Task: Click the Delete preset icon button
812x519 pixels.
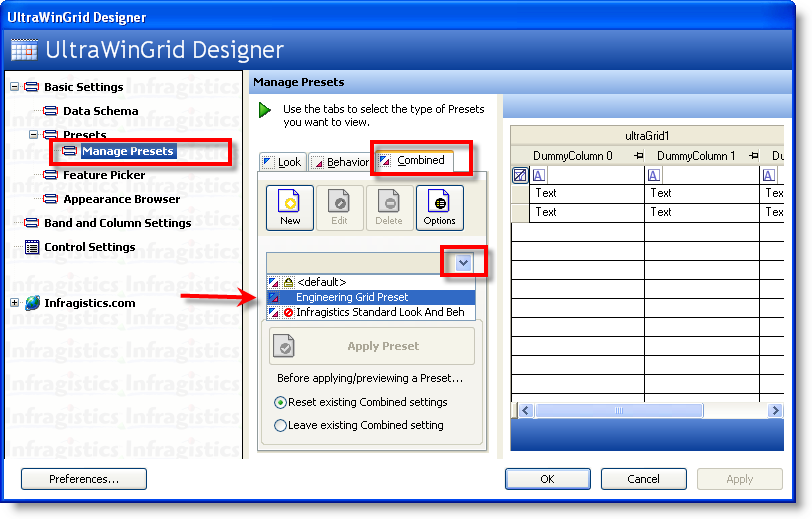Action: pyautogui.click(x=389, y=208)
